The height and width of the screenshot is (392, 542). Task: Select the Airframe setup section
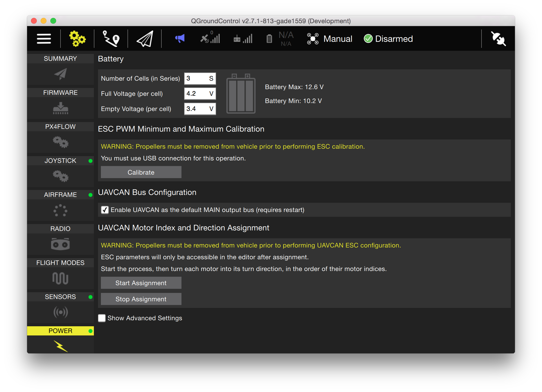tap(60, 195)
